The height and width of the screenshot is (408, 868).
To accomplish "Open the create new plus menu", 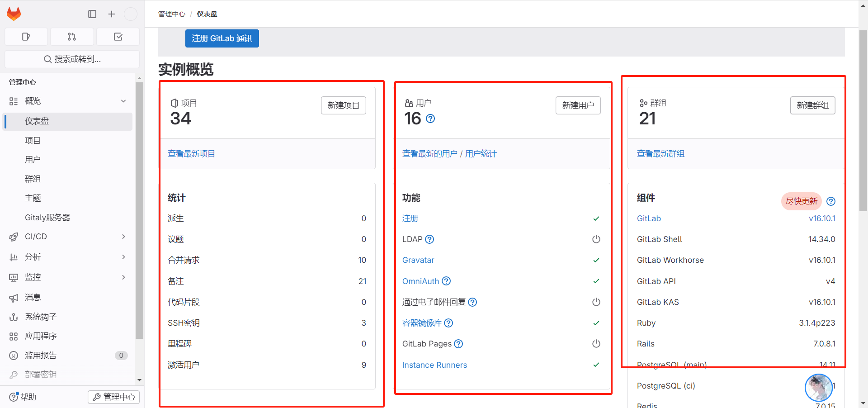I will tap(112, 14).
